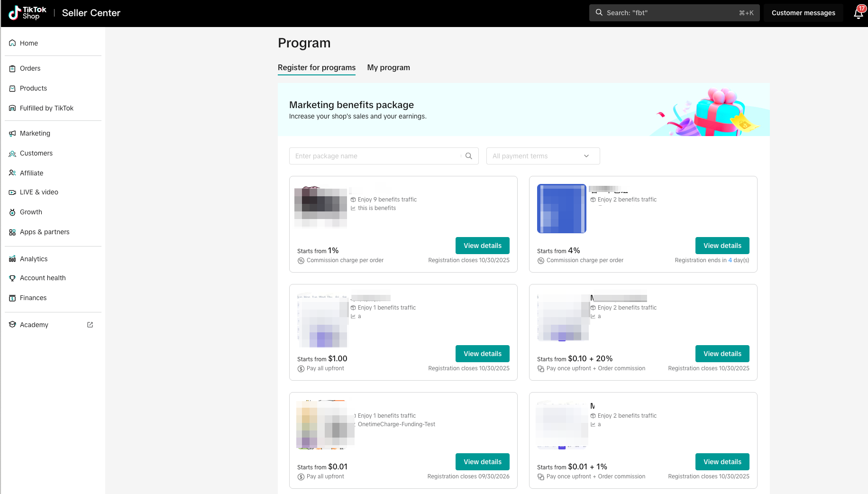Click the TikTok Shop logo
The height and width of the screenshot is (494, 868).
click(x=27, y=13)
